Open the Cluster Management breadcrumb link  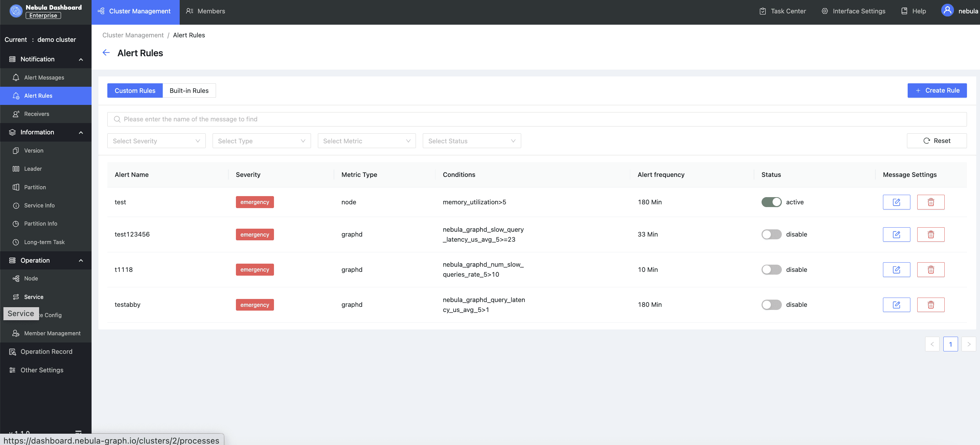133,35
